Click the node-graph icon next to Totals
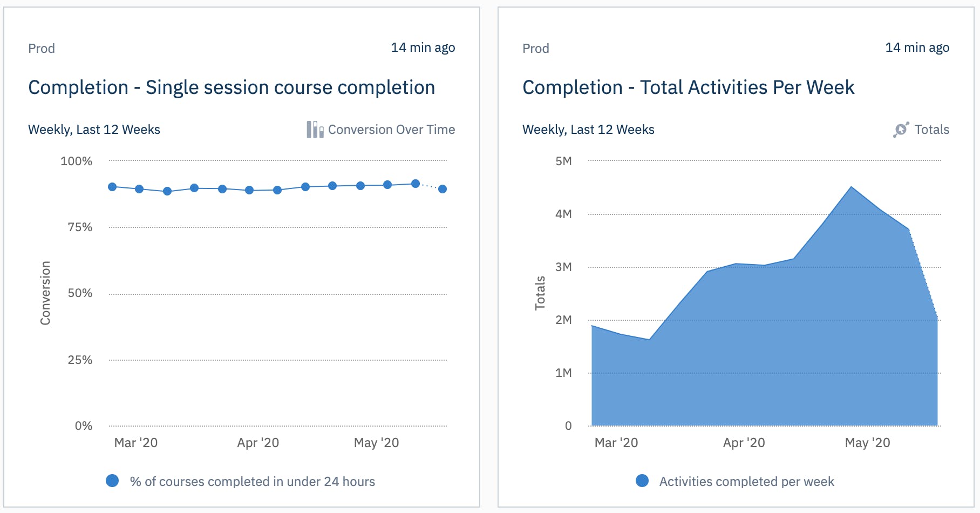Screen dimensions: 980x513 click(x=900, y=129)
